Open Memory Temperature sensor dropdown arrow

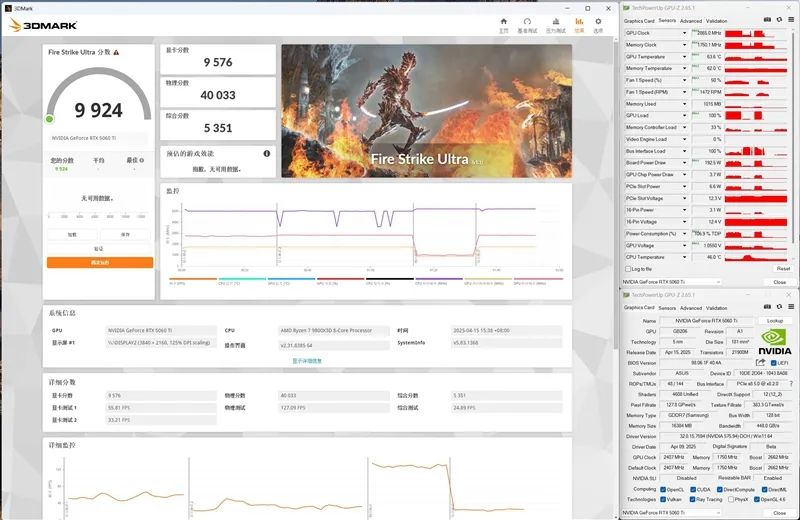coord(685,68)
